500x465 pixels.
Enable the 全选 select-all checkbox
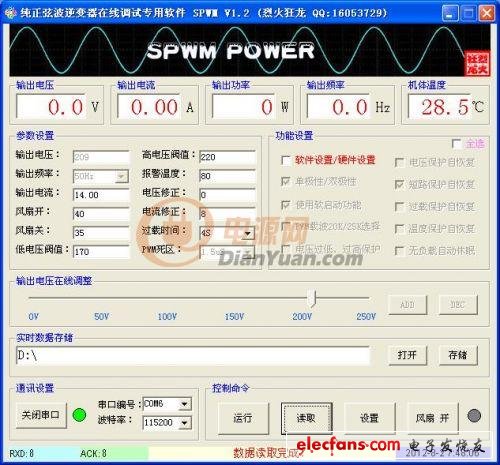pyautogui.click(x=456, y=144)
